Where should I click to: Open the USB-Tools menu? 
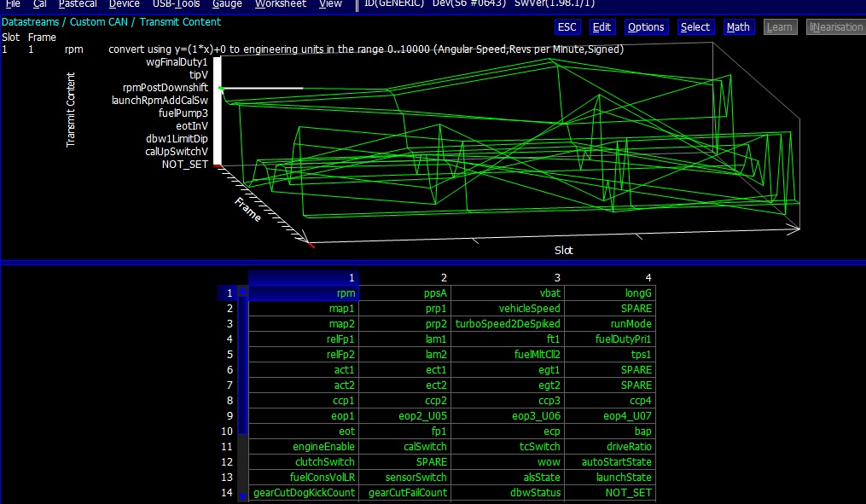(176, 4)
